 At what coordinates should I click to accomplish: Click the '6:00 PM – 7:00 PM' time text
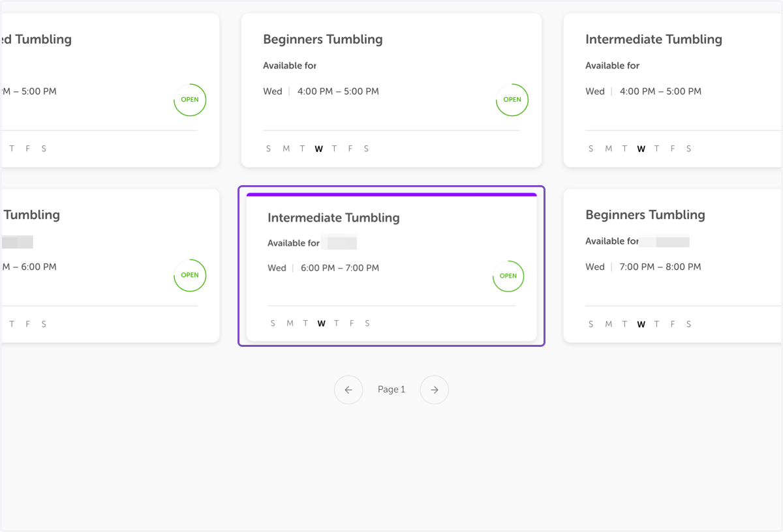[340, 268]
